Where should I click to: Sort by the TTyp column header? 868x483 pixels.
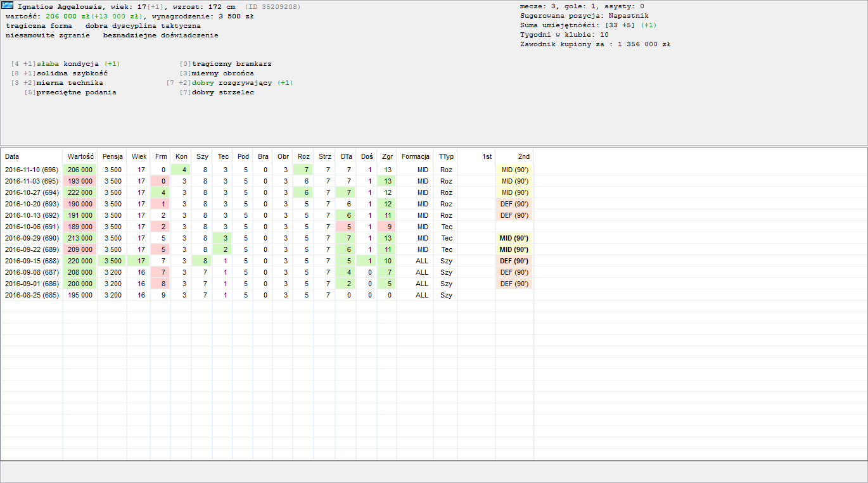446,156
